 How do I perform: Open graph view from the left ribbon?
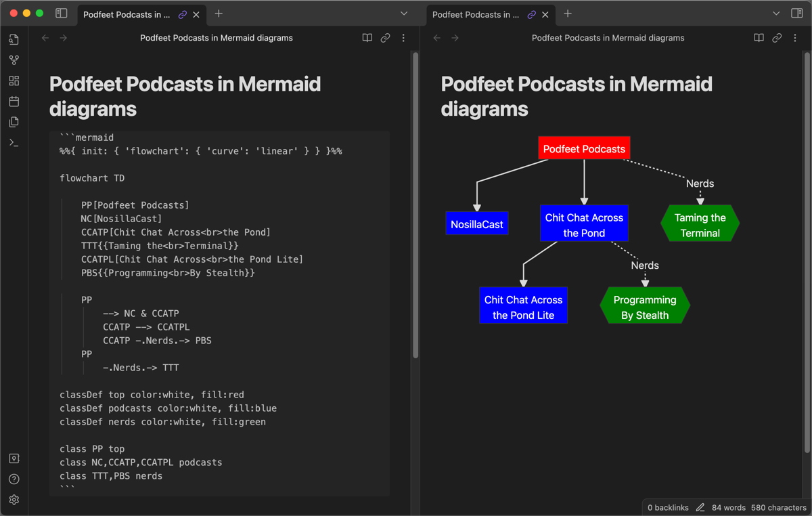pyautogui.click(x=14, y=60)
